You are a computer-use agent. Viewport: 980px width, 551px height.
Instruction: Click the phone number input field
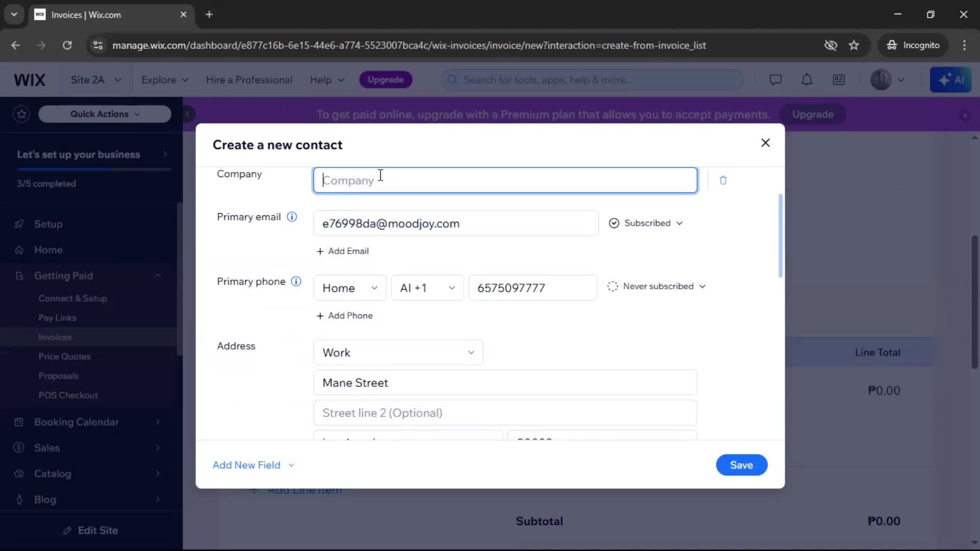(533, 288)
